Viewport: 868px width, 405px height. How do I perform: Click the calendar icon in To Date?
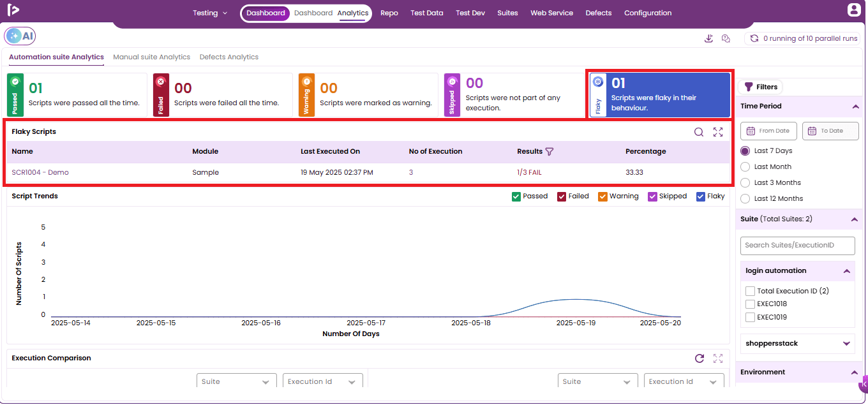point(812,131)
